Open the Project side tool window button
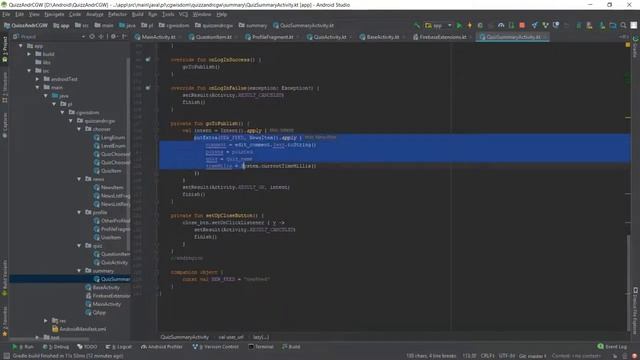 (x=5, y=49)
